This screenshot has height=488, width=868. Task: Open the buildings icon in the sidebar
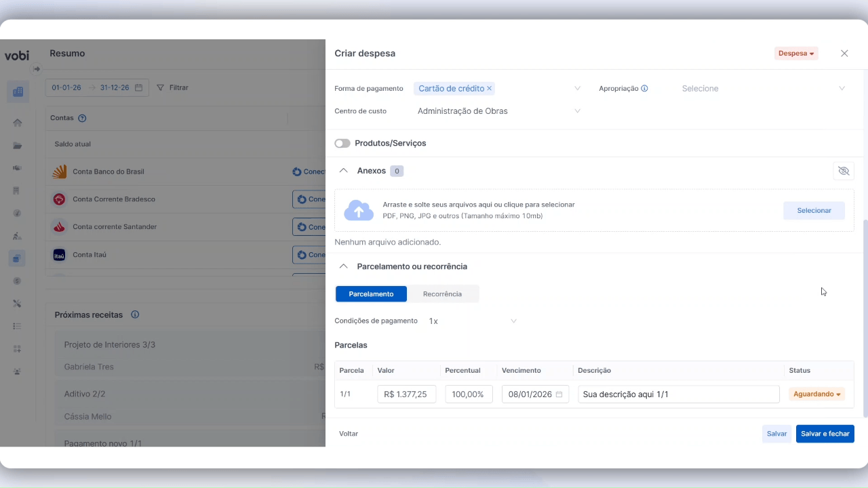point(18,91)
